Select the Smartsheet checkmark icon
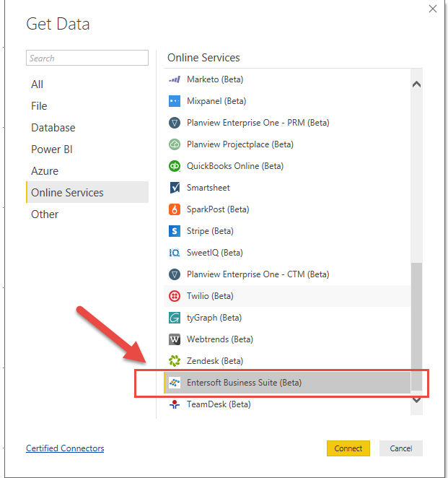 click(175, 188)
